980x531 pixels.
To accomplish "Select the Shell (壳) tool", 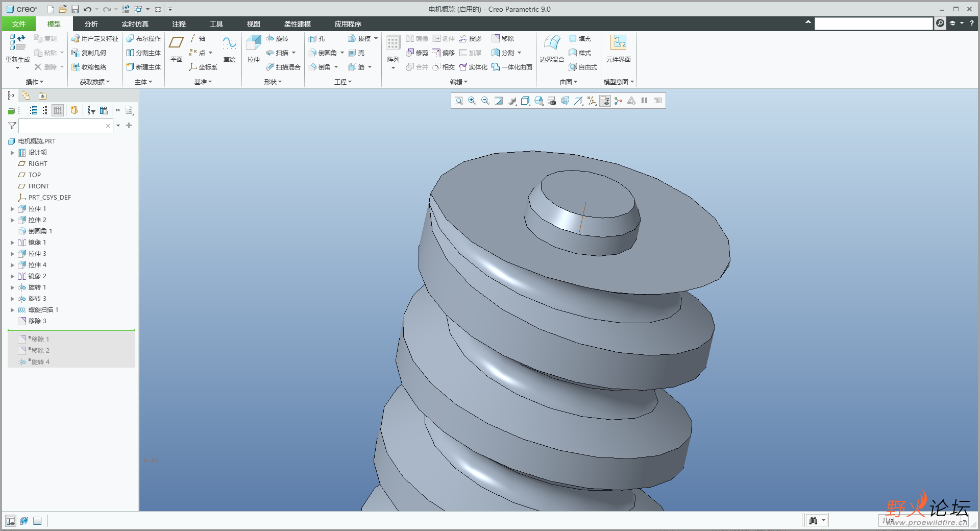I will [356, 53].
